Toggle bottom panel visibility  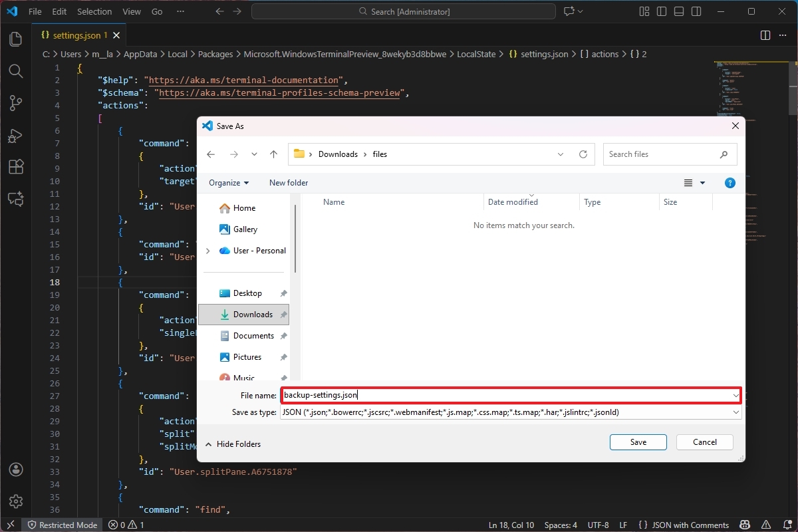[x=678, y=11]
